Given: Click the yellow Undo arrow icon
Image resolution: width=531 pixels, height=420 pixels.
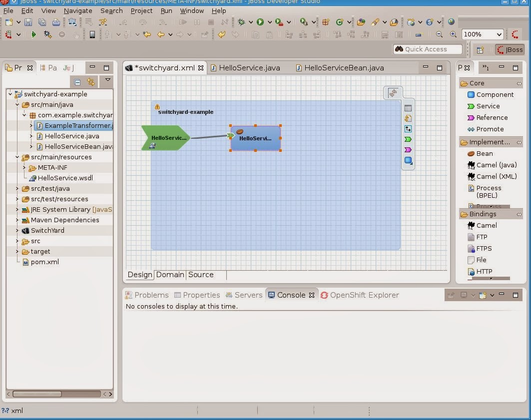Looking at the screenshot, I should (221, 34).
